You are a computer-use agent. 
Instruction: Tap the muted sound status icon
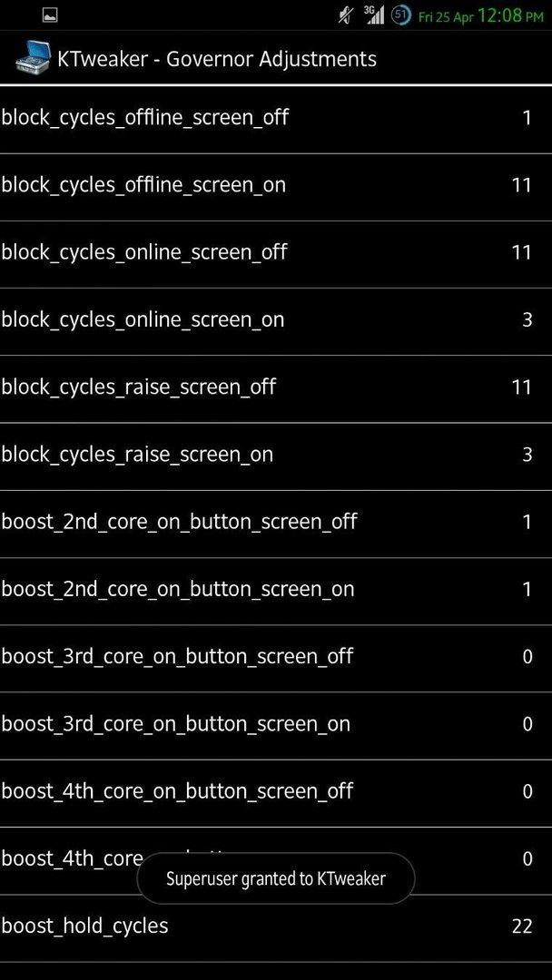345,15
